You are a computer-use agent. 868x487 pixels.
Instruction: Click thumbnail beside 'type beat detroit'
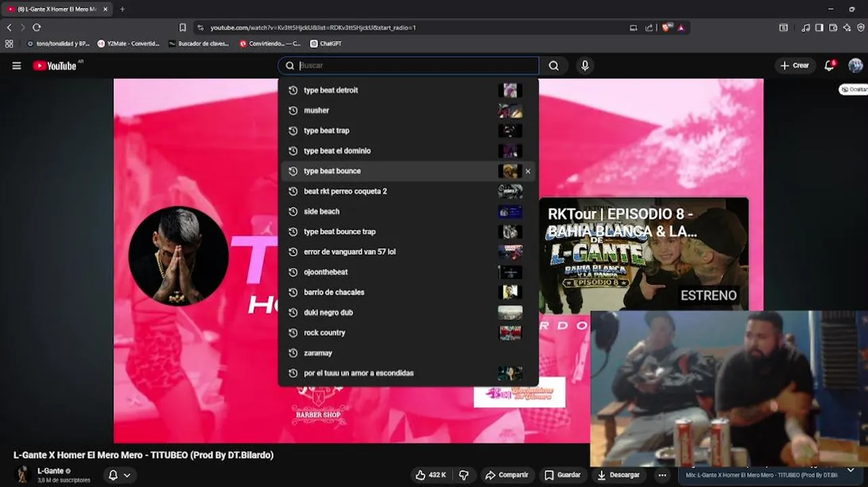[x=510, y=90]
